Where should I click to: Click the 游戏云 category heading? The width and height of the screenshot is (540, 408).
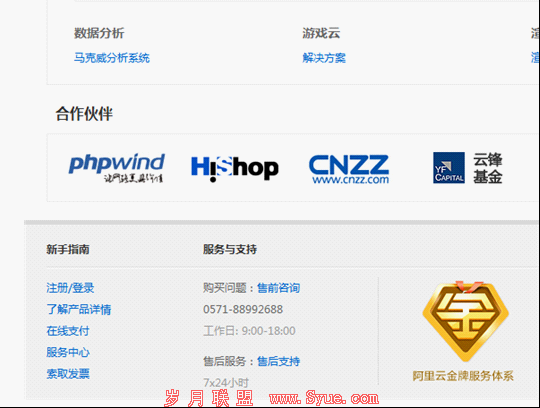(321, 33)
